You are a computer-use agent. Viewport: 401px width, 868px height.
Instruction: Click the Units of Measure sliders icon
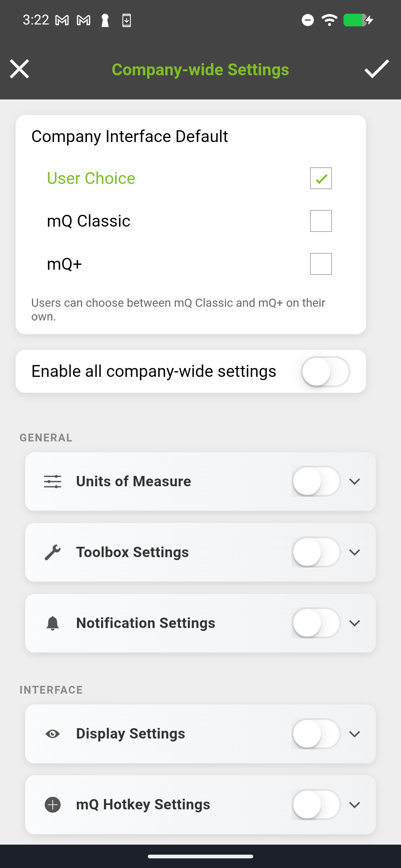pos(52,481)
